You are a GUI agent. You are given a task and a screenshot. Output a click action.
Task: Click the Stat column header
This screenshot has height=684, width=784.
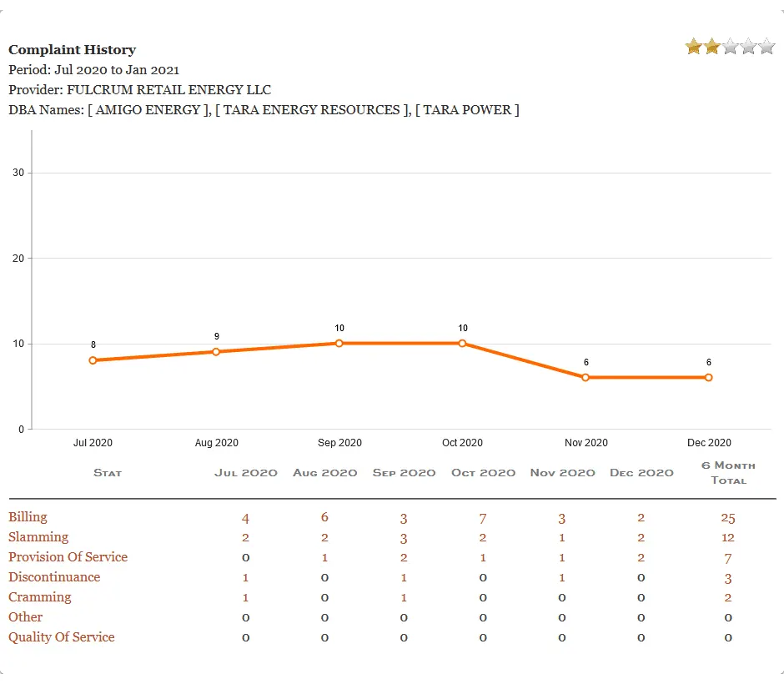click(108, 473)
